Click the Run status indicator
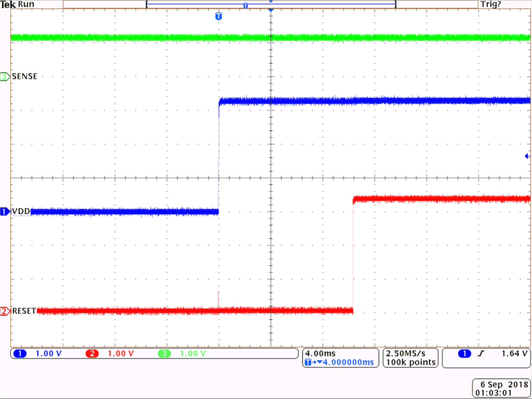532x399 pixels. [26, 4]
